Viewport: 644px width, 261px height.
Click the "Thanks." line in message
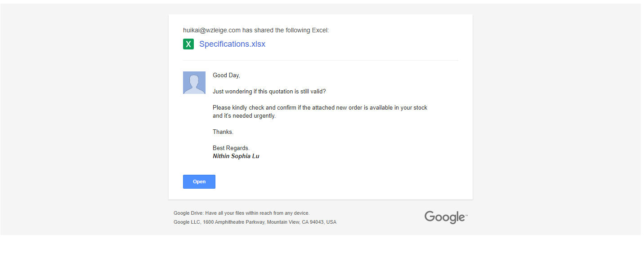coord(223,132)
